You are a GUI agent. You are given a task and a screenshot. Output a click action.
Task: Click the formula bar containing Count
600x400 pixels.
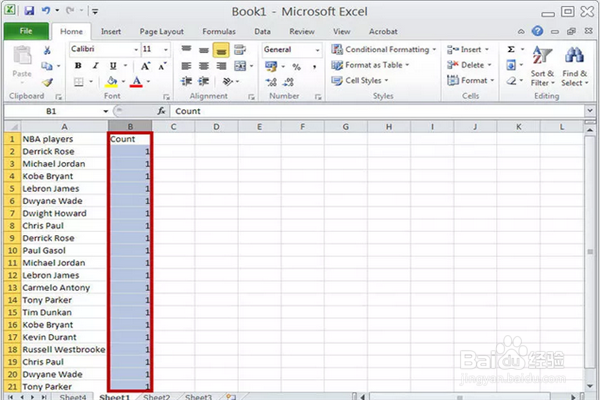tap(377, 111)
